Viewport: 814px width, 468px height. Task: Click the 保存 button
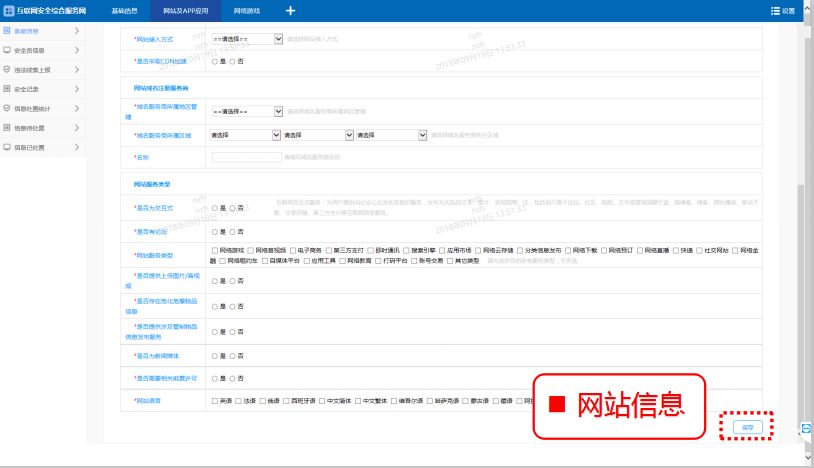tap(748, 427)
